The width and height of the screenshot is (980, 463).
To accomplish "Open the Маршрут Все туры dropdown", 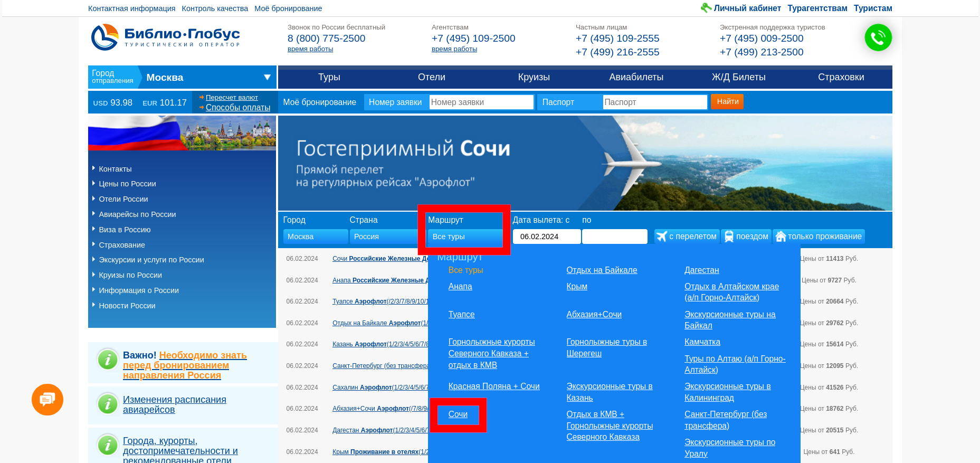I will [x=464, y=237].
